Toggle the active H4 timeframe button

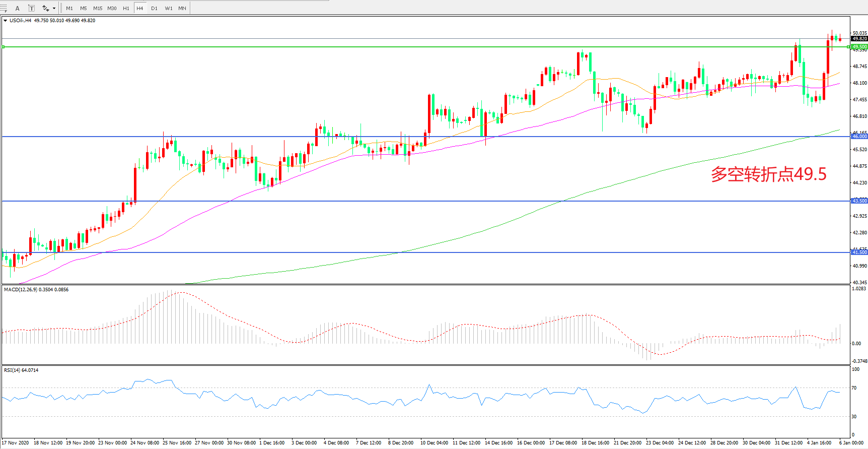click(140, 8)
